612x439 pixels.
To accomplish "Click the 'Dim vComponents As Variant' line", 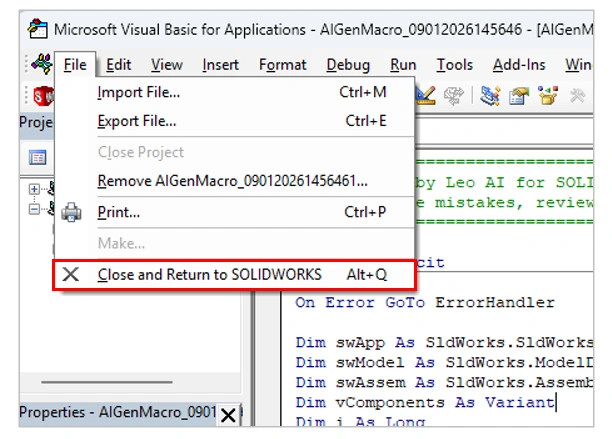I will pos(425,402).
